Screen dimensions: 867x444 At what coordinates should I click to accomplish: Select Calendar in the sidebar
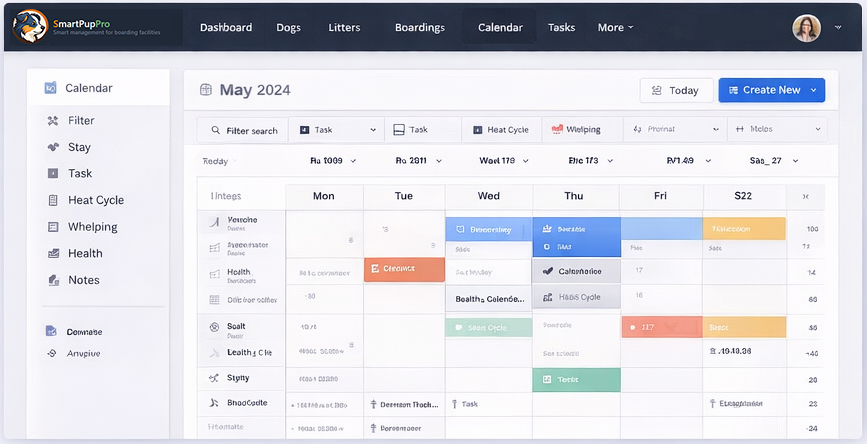pyautogui.click(x=98, y=88)
